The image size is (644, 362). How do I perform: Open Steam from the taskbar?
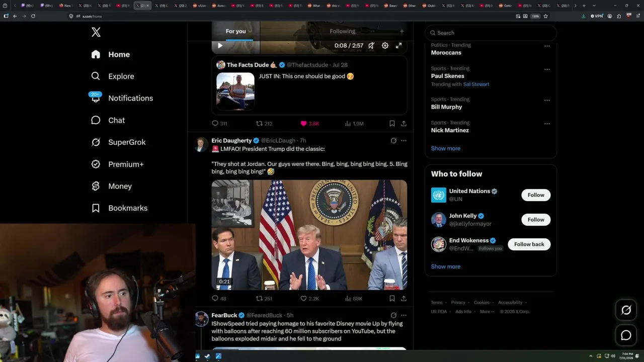tap(207, 356)
